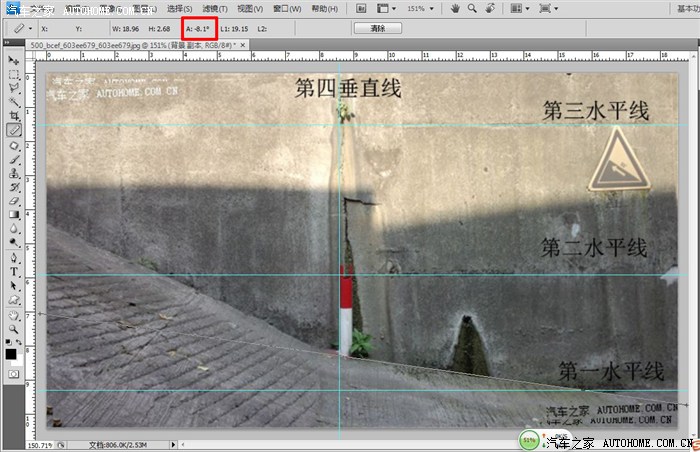Select the Gradient tool
The image size is (700, 452).
pyautogui.click(x=14, y=215)
